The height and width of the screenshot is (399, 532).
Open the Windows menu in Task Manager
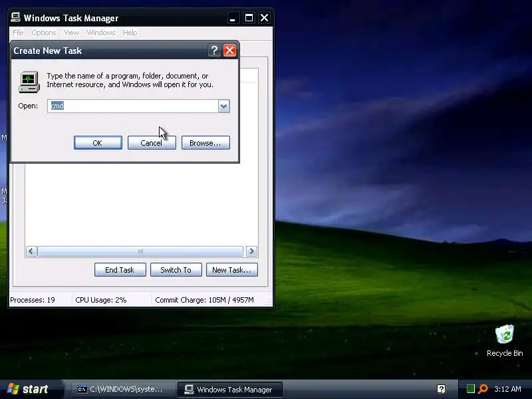pos(101,33)
